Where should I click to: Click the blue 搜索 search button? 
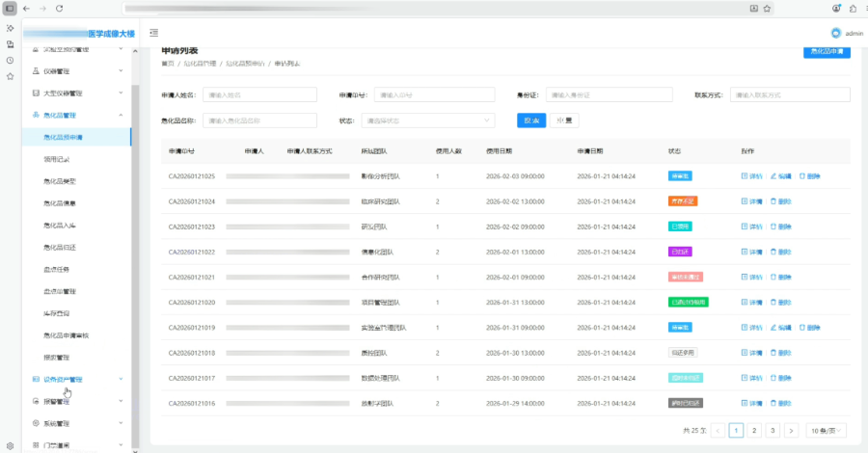coord(531,120)
